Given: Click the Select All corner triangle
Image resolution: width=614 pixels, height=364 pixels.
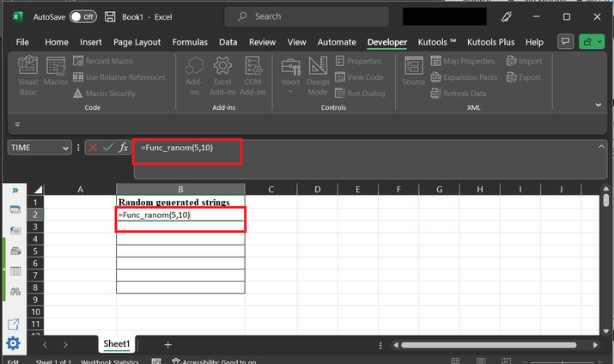Looking at the screenshot, I should (x=37, y=190).
